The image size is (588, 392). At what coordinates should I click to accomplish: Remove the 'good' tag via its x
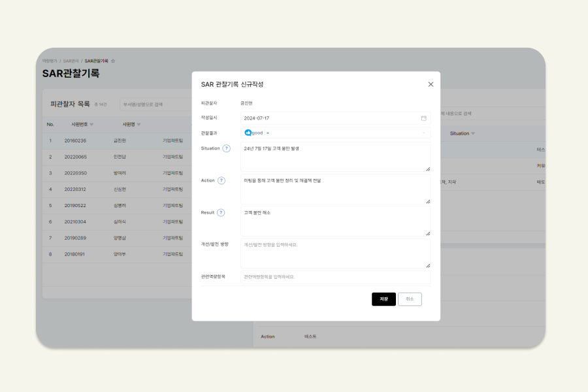click(x=267, y=133)
